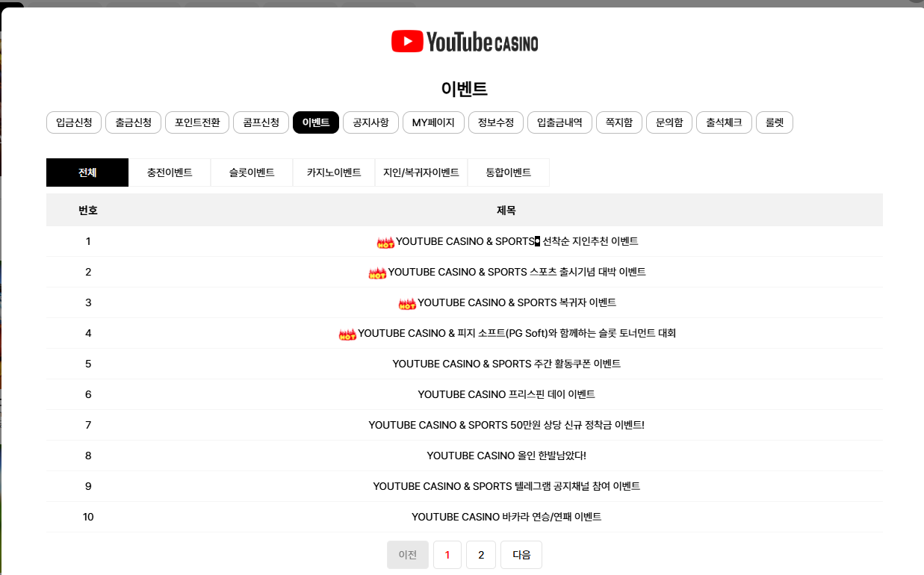The height and width of the screenshot is (575, 924).
Task: Go to 포인트전환 point conversion
Action: (197, 122)
